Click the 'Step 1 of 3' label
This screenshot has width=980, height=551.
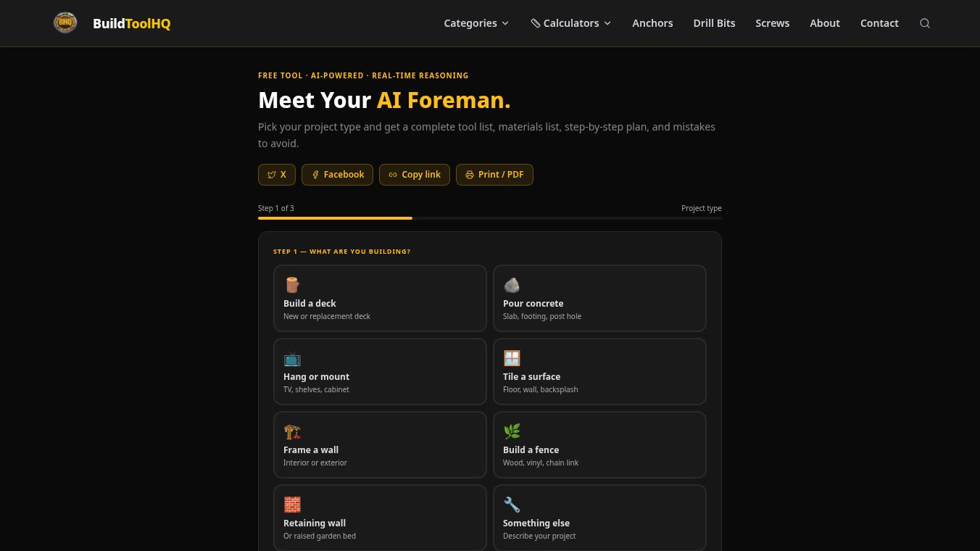pos(276,208)
